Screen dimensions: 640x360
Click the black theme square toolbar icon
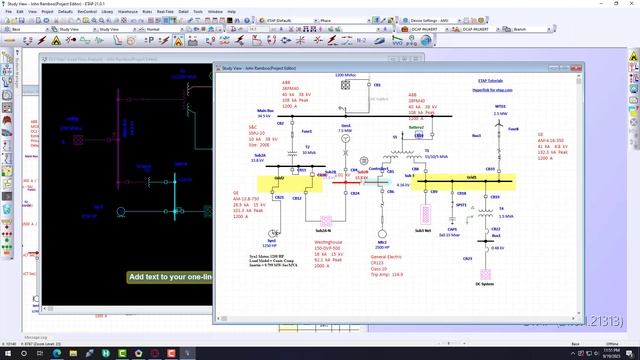(x=230, y=20)
